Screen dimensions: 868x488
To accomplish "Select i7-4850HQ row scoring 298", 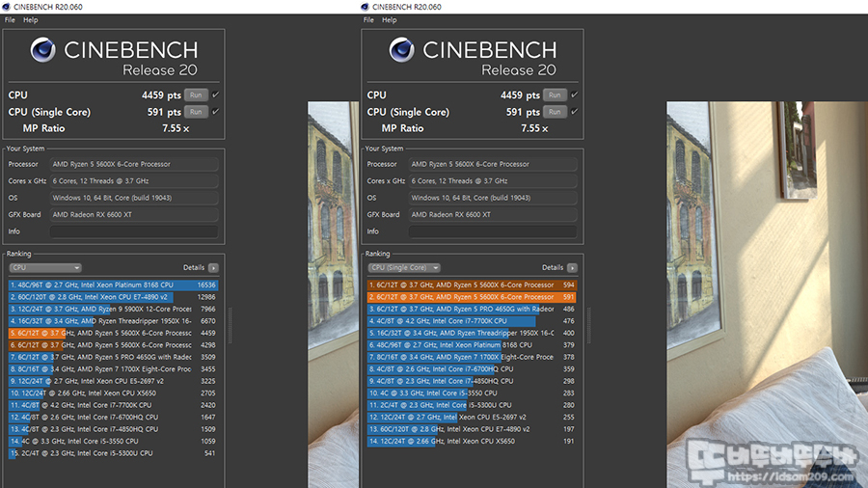I will click(x=472, y=381).
